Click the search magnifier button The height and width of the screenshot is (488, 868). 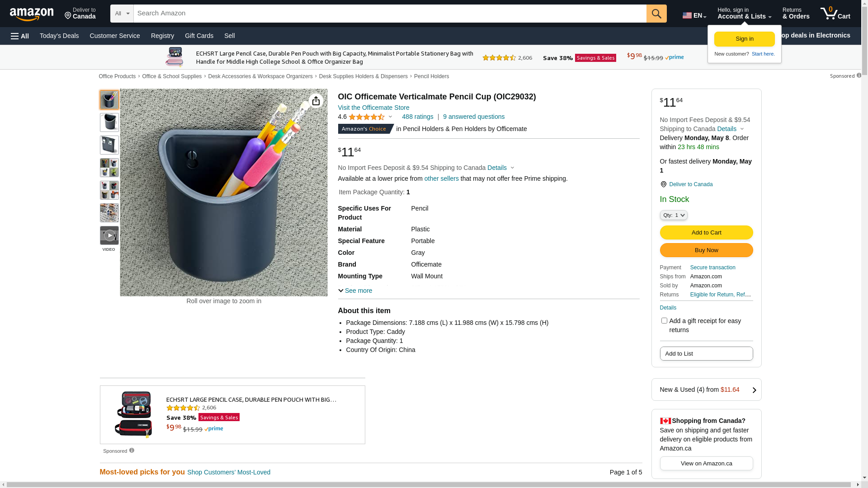pos(656,14)
